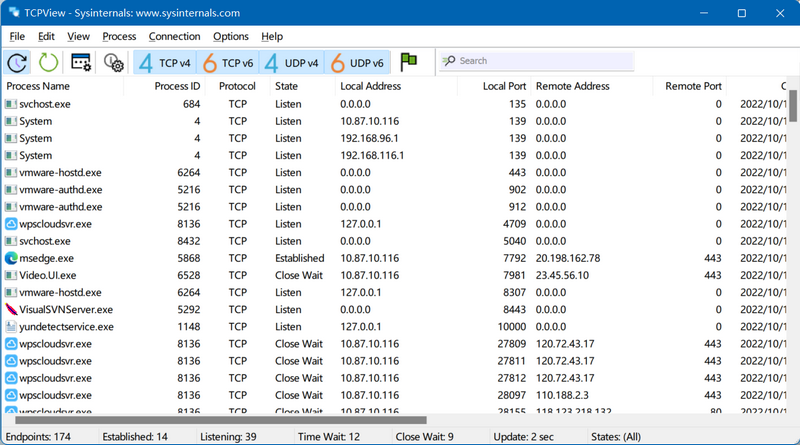800x445 pixels.
Task: Toggle the UDP v4 filter
Action: coord(292,63)
